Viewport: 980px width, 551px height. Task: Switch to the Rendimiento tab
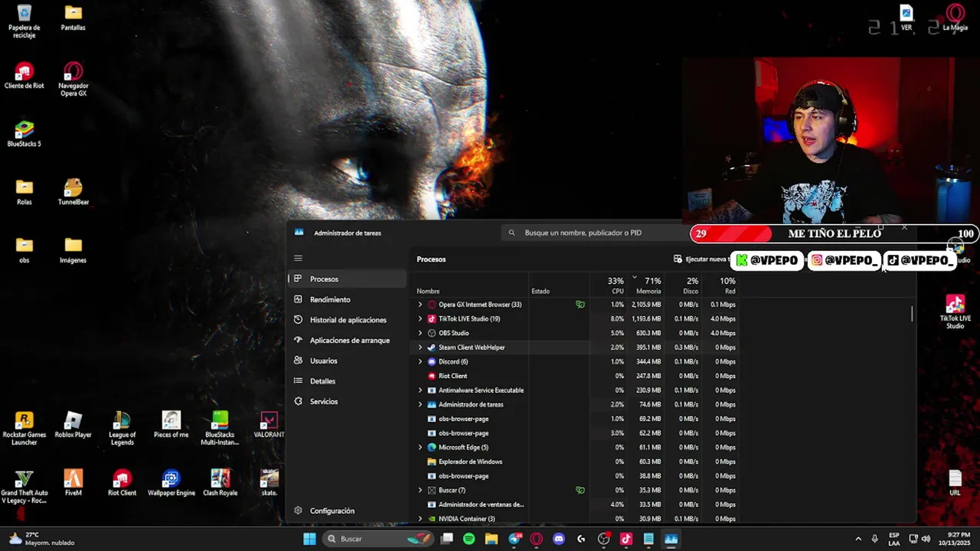348,300
